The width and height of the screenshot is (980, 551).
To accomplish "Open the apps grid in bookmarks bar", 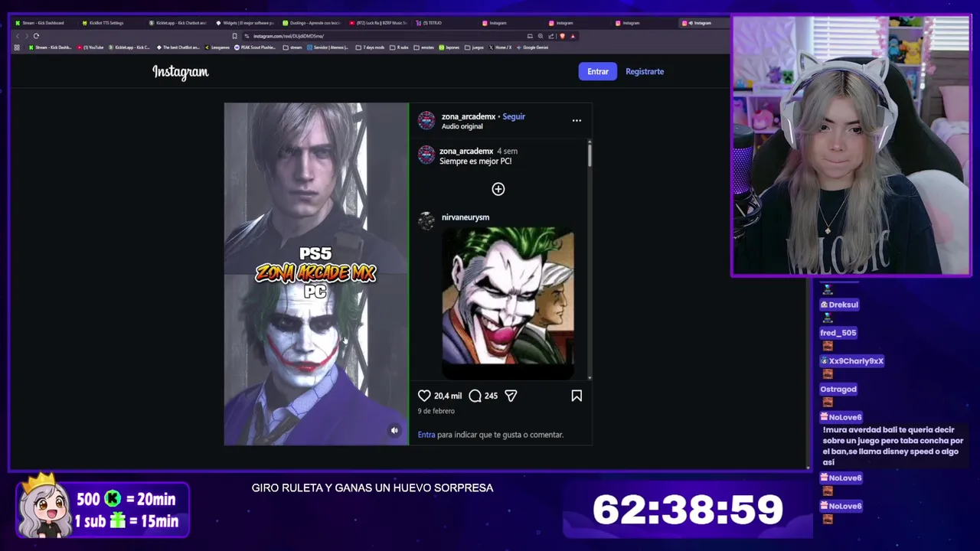I will pyautogui.click(x=17, y=47).
